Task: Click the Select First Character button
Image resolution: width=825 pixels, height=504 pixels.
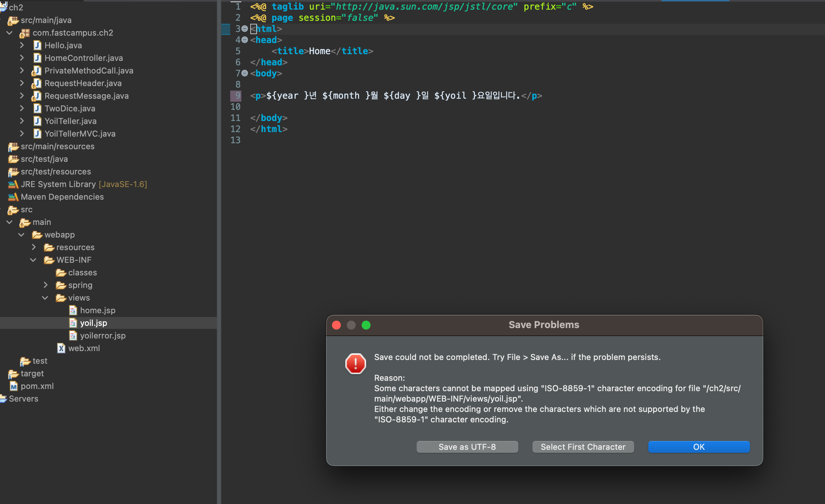Action: (583, 447)
